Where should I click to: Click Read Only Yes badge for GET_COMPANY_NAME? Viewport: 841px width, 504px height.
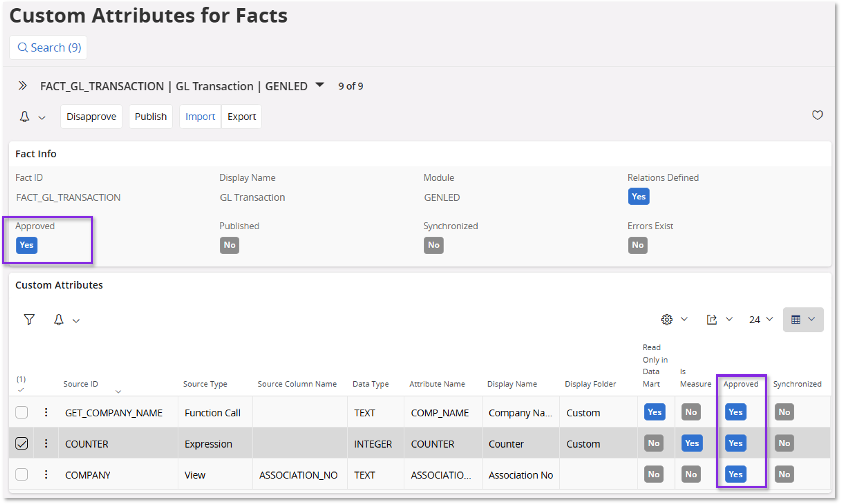pyautogui.click(x=655, y=412)
